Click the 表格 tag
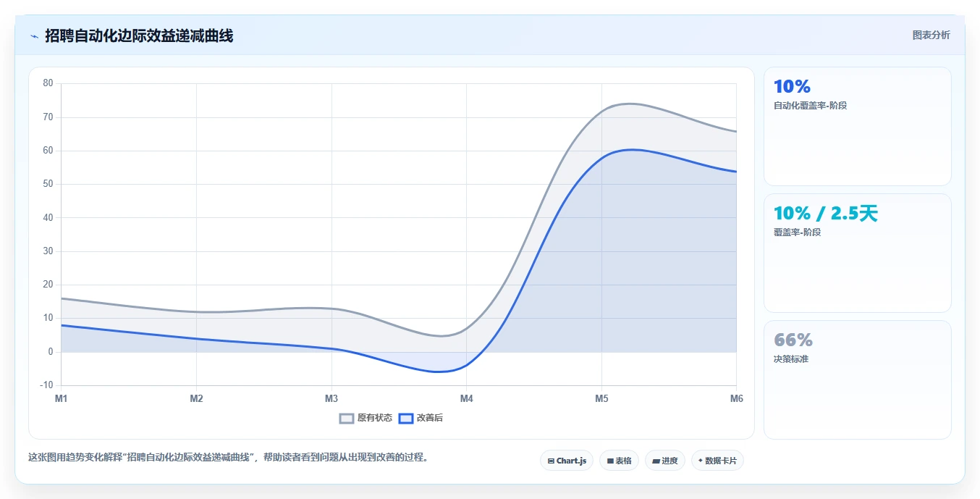Image resolution: width=980 pixels, height=499 pixels. pyautogui.click(x=619, y=461)
